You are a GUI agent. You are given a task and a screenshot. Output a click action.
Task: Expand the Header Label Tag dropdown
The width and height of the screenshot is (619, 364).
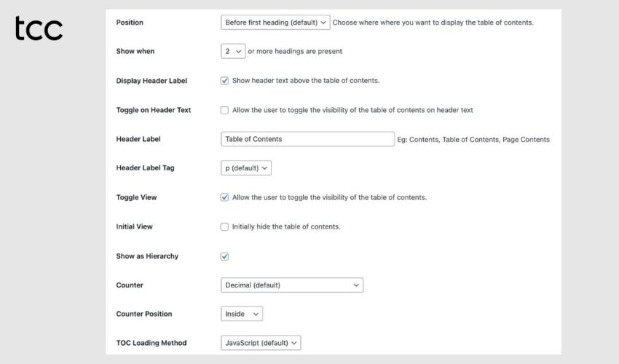point(246,168)
